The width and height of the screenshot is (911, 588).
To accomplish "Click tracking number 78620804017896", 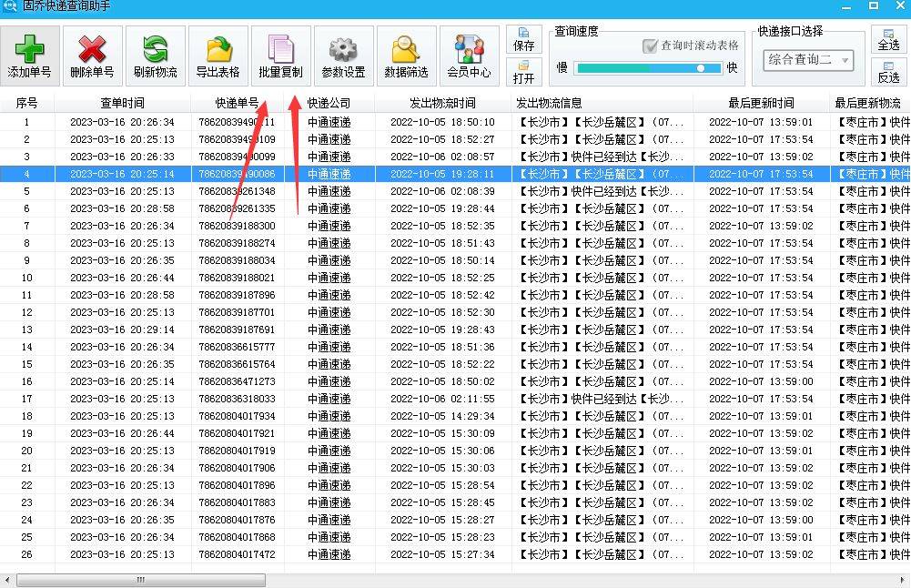I will click(x=237, y=485).
